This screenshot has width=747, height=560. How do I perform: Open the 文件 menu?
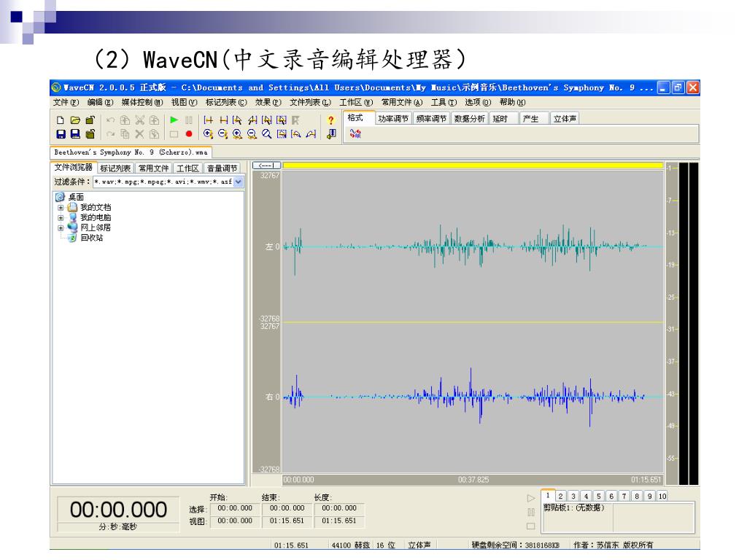[x=66, y=102]
